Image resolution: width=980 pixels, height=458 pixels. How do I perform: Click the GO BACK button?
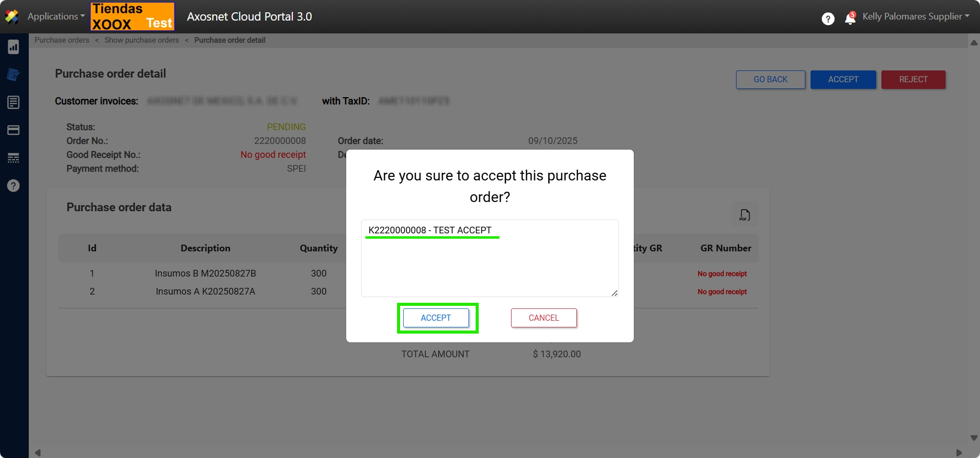[x=770, y=80]
